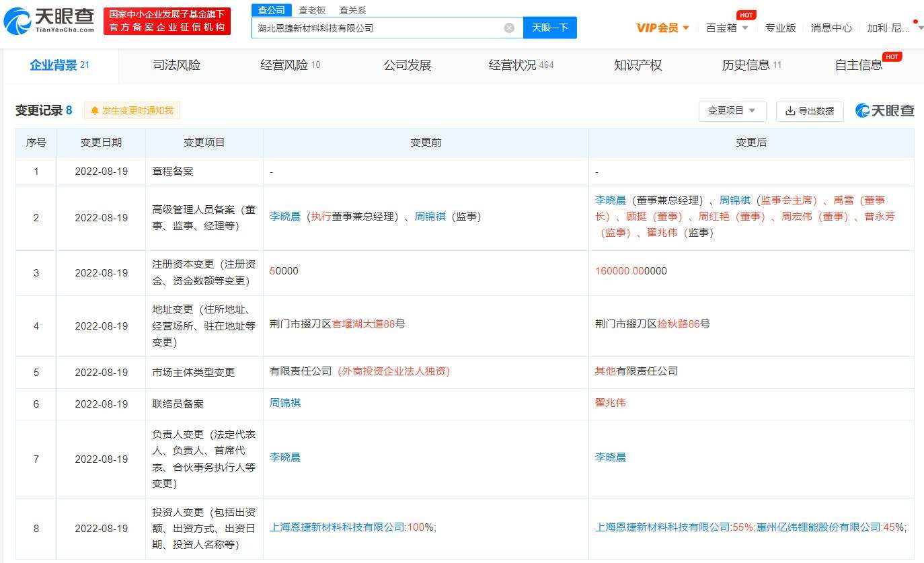Open the 公司发展 tab
This screenshot has width=924, height=563.
pyautogui.click(x=408, y=65)
